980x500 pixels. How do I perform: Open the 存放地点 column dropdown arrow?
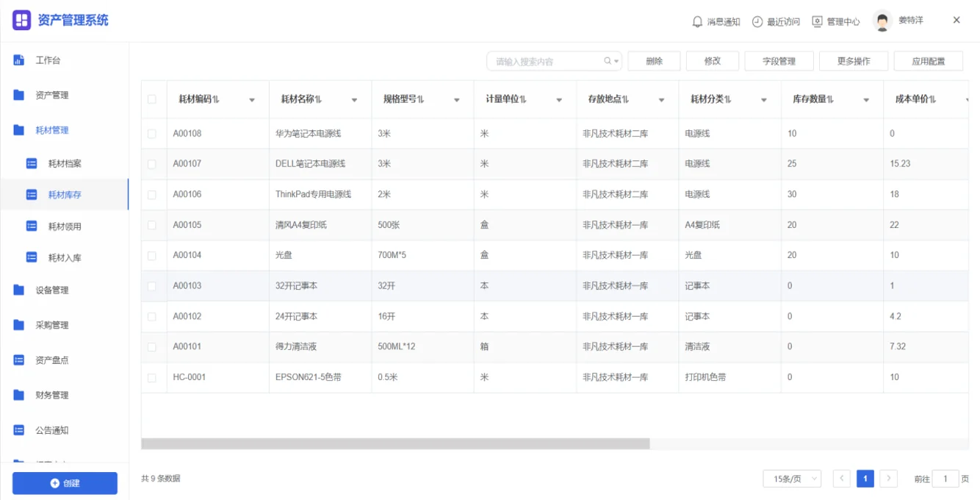[661, 100]
